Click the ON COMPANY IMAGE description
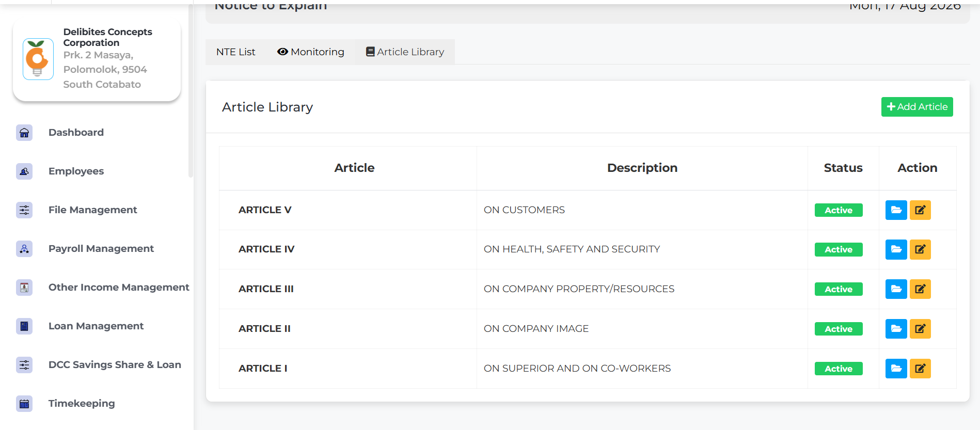Screen dimensions: 980x430 536,329
